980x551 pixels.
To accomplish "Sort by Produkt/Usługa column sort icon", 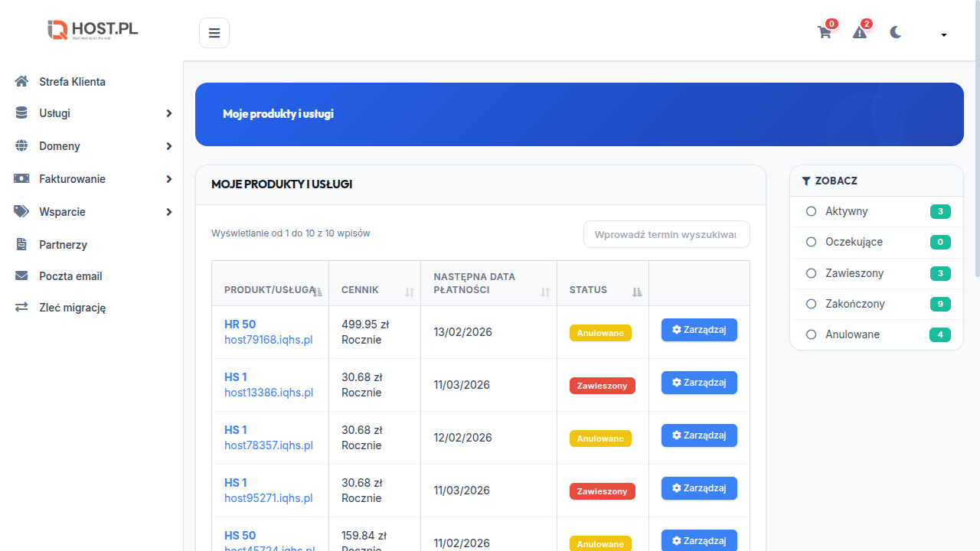I will pyautogui.click(x=318, y=292).
